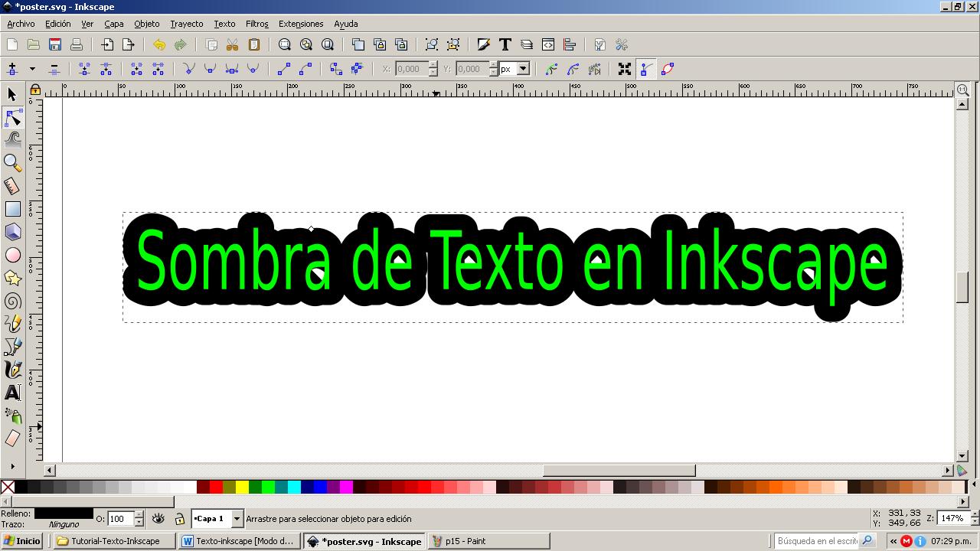Screen dimensions: 980x551
Task: Open the Capa menu
Action: (x=114, y=24)
